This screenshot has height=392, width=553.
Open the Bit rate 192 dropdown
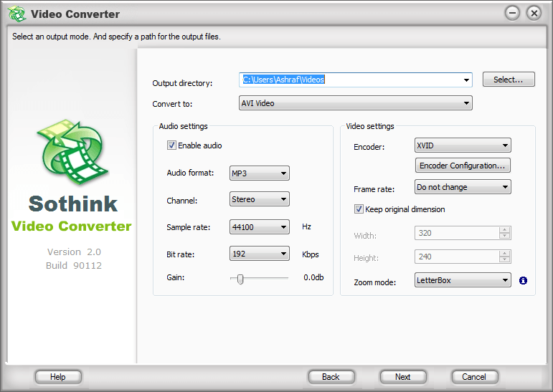point(259,254)
